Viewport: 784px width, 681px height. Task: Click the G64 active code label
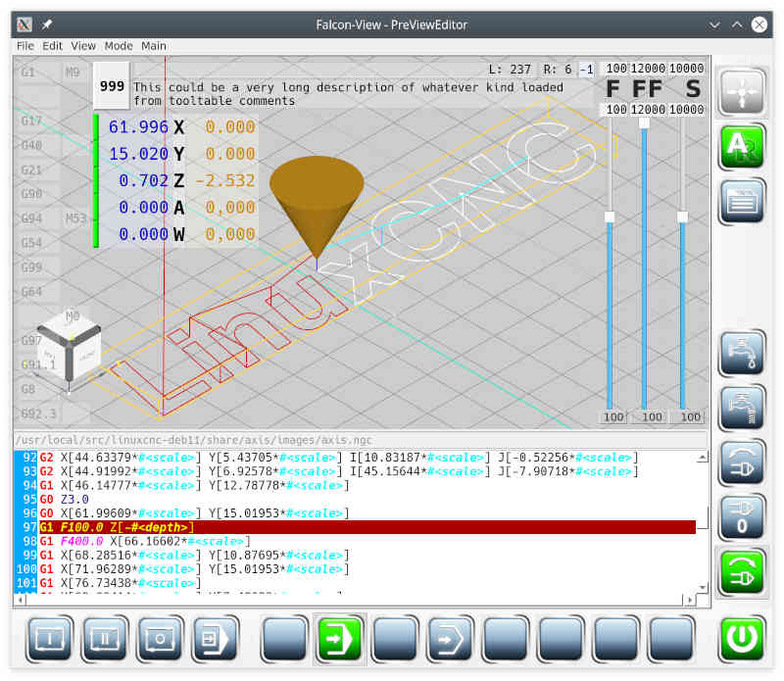click(x=31, y=291)
